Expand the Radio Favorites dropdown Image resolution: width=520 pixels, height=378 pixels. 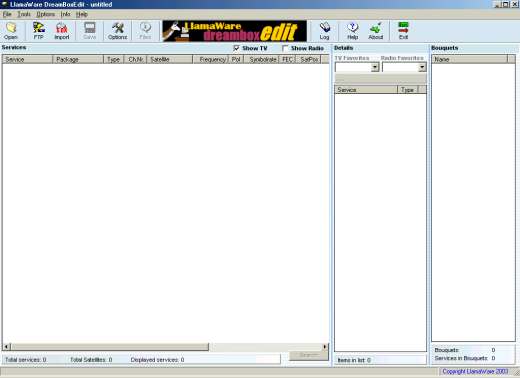coord(422,67)
